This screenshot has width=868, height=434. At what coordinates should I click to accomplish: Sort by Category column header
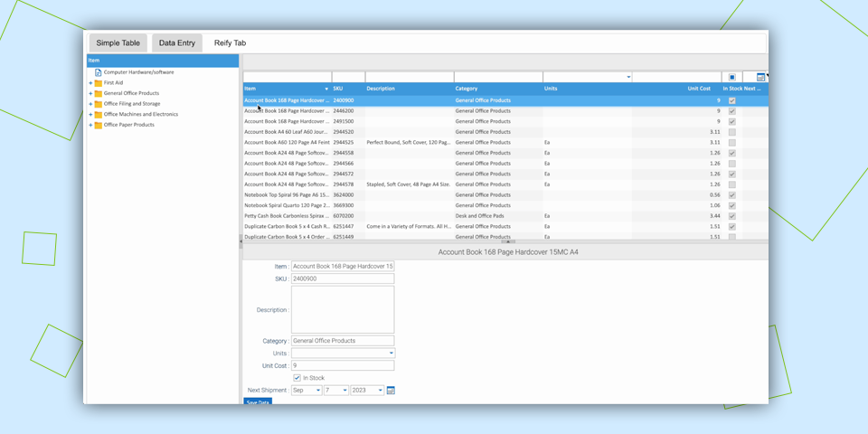[498, 89]
